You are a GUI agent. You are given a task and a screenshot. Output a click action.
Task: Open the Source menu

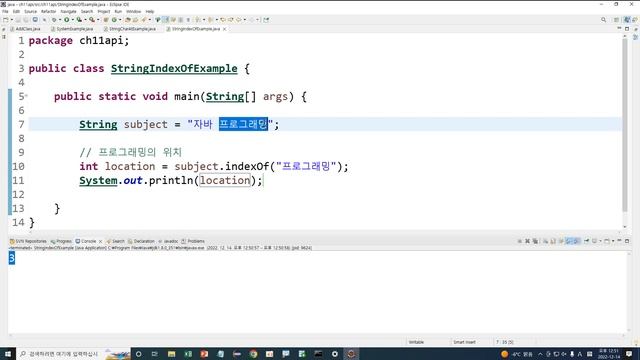[30, 11]
